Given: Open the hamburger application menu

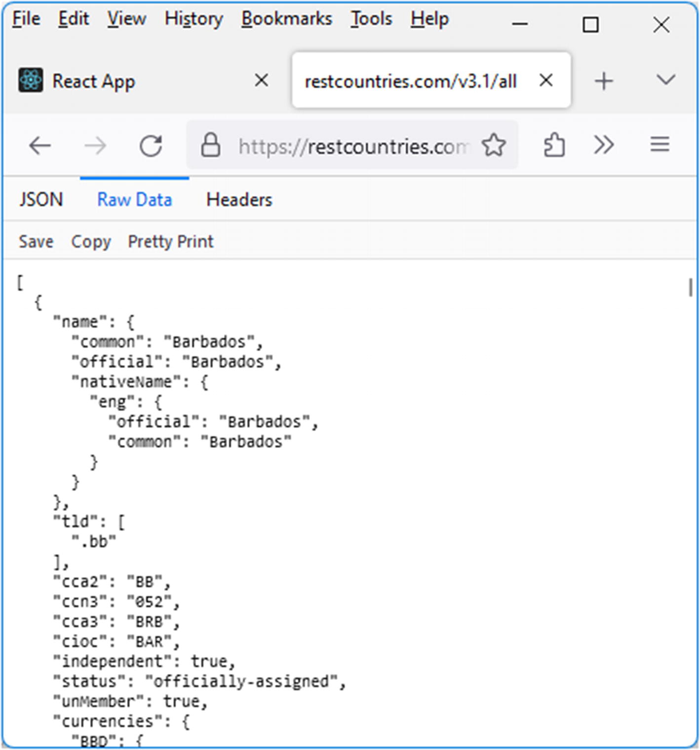Looking at the screenshot, I should (660, 145).
